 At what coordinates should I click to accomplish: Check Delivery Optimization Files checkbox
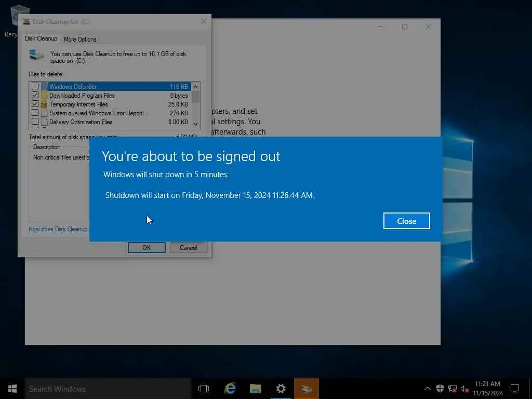(x=35, y=122)
